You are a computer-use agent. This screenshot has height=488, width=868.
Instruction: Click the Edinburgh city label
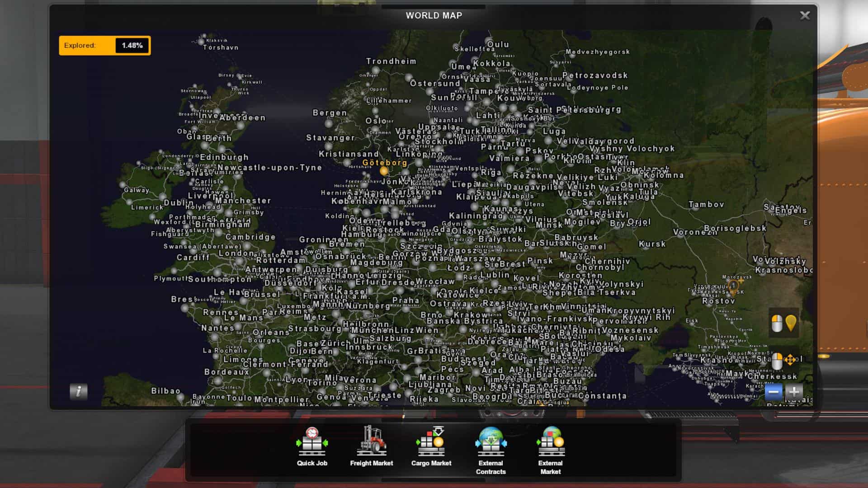coord(224,157)
